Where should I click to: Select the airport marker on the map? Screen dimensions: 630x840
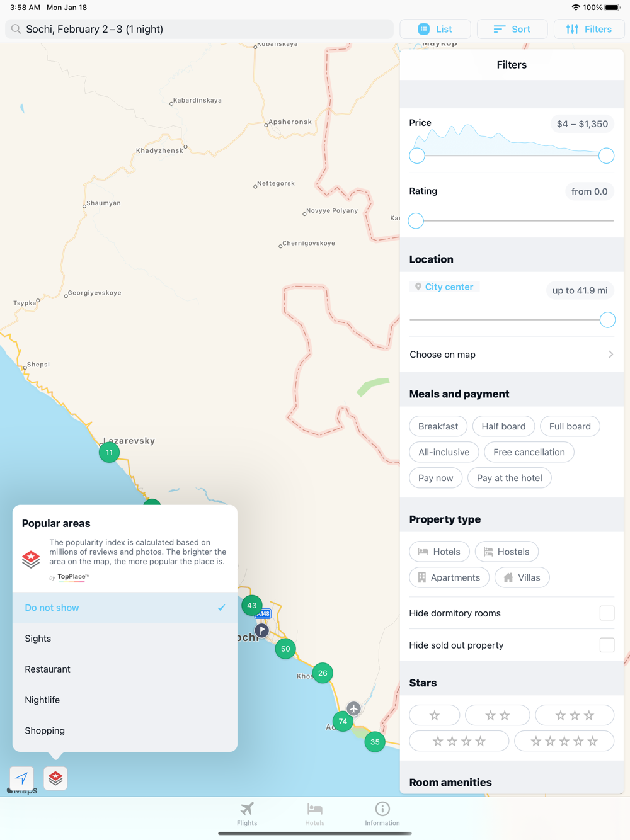pos(354,709)
